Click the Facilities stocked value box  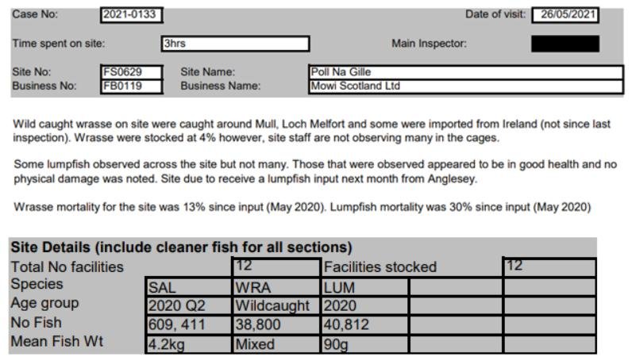(x=549, y=267)
